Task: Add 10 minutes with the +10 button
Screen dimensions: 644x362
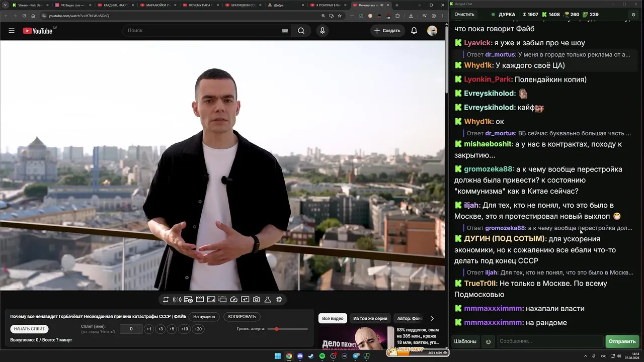Action: [x=185, y=329]
